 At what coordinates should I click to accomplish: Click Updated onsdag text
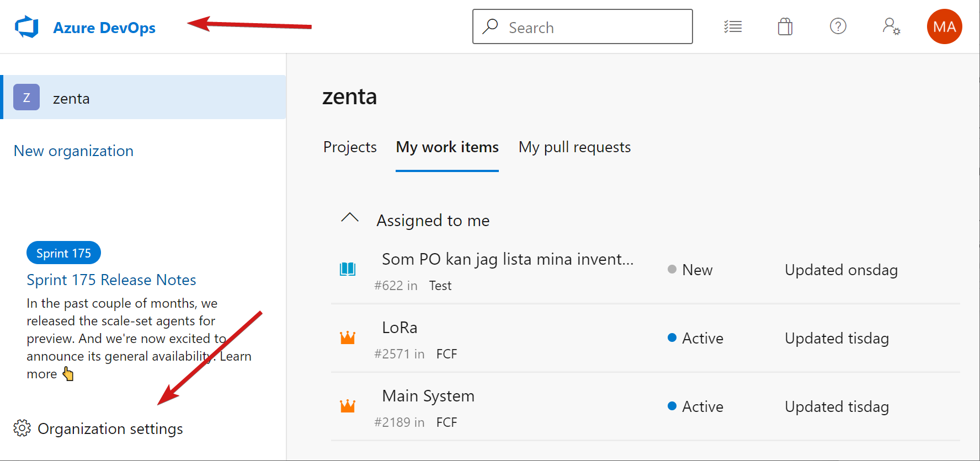click(x=841, y=270)
